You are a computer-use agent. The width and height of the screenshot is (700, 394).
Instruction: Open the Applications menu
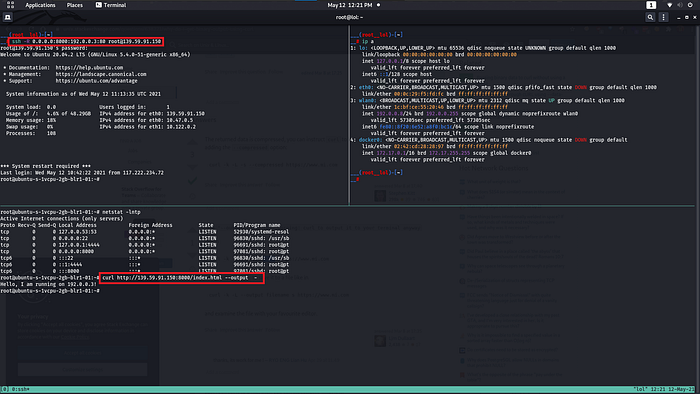click(40, 5)
